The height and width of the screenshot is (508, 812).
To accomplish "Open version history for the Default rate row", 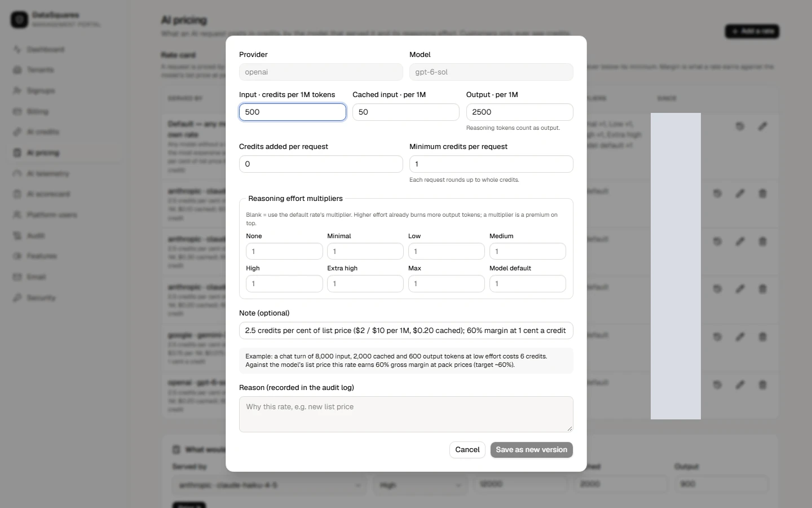I will click(740, 126).
